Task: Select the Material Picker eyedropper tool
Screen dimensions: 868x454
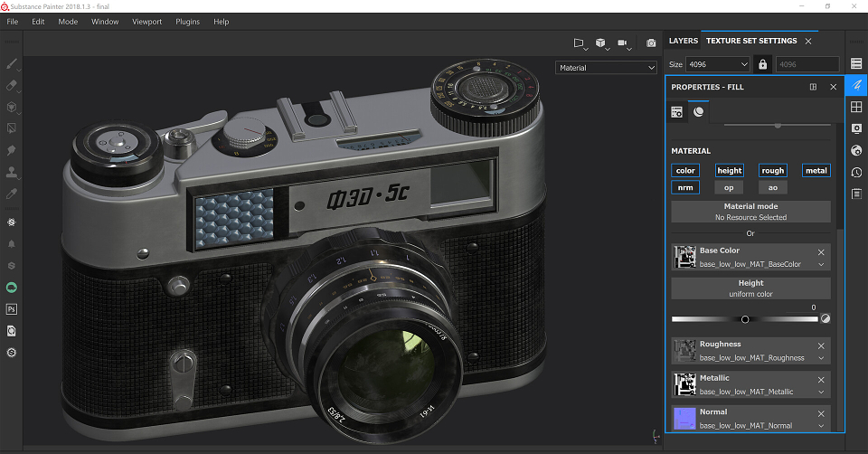Action: 11,194
